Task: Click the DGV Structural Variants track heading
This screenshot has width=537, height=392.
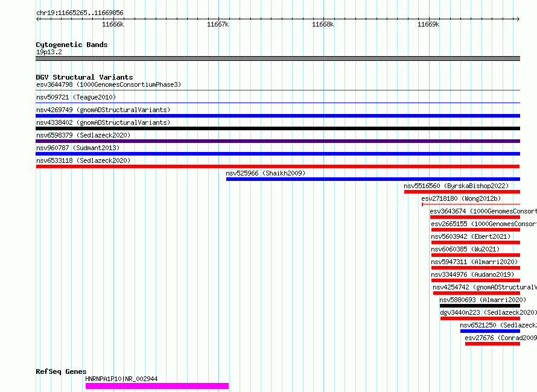Action: (84, 77)
